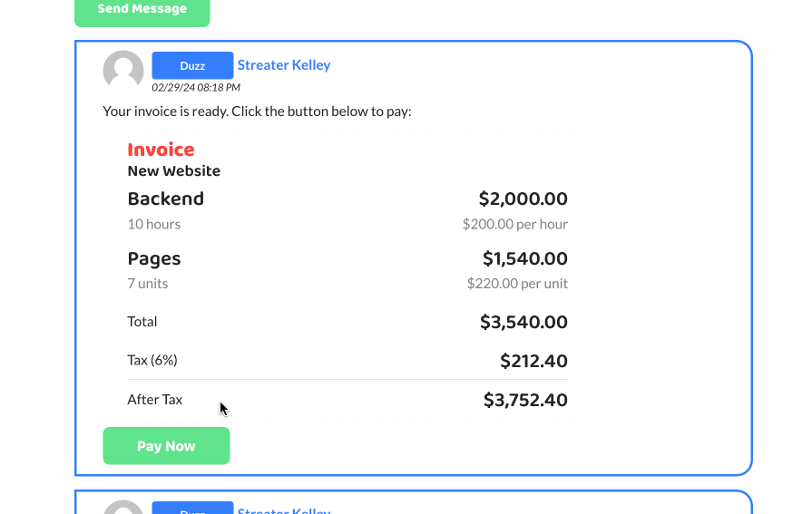Click the 7 units quantity text
The image size is (812, 514).
(x=148, y=284)
